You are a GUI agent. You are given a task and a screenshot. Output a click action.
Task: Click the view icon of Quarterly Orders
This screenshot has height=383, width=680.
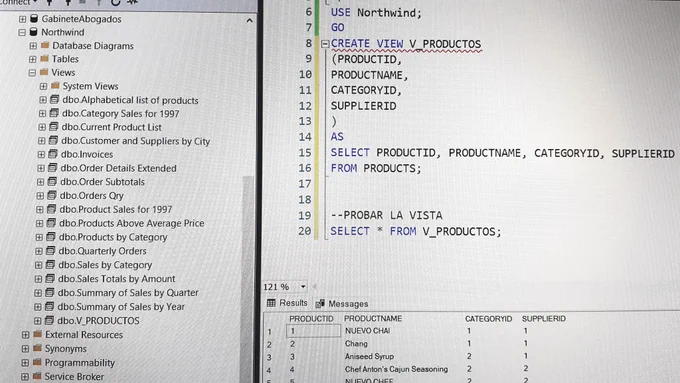50,251
